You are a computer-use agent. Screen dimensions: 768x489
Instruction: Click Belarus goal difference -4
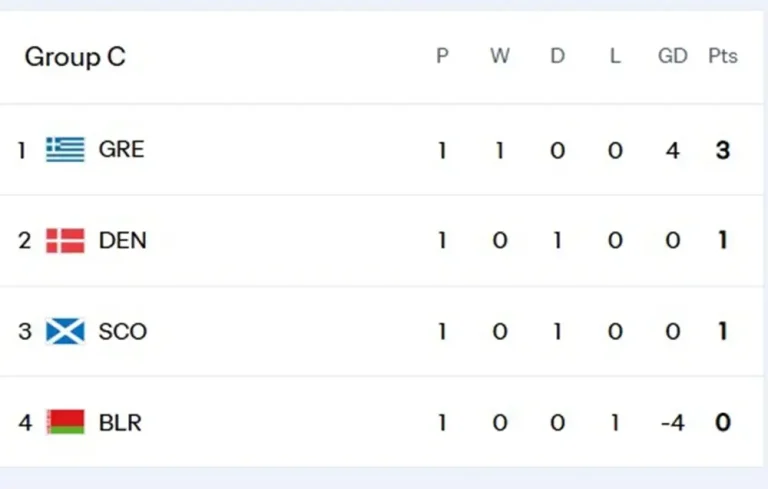(x=671, y=422)
